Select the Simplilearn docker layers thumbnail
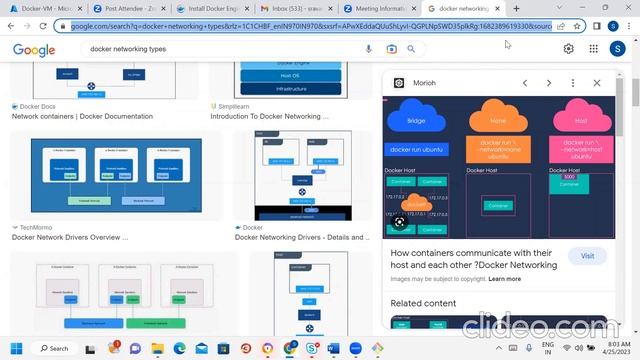The height and width of the screenshot is (360, 640). click(x=290, y=80)
